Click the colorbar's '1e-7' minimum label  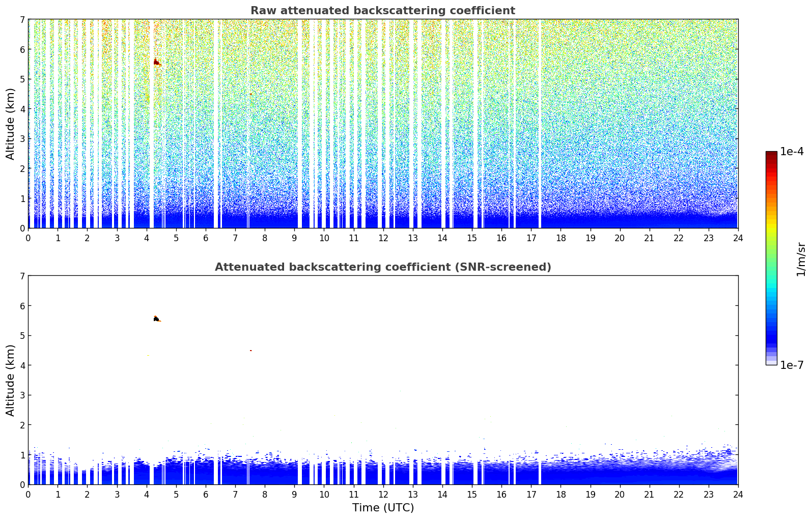point(792,365)
